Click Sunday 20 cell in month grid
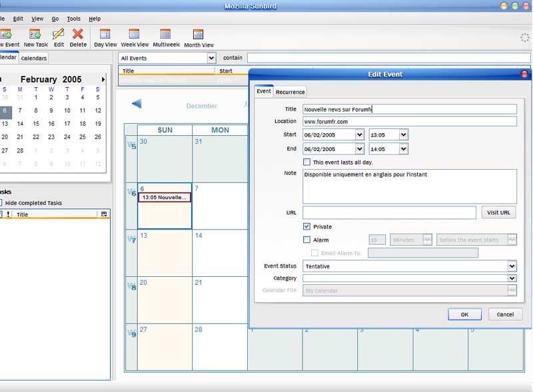The height and width of the screenshot is (392, 533). pos(165,300)
